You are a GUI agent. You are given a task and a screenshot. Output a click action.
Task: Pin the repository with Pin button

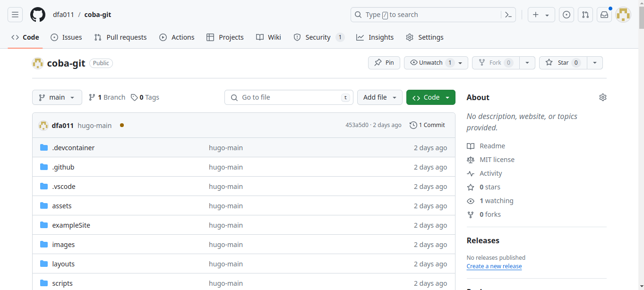(384, 63)
